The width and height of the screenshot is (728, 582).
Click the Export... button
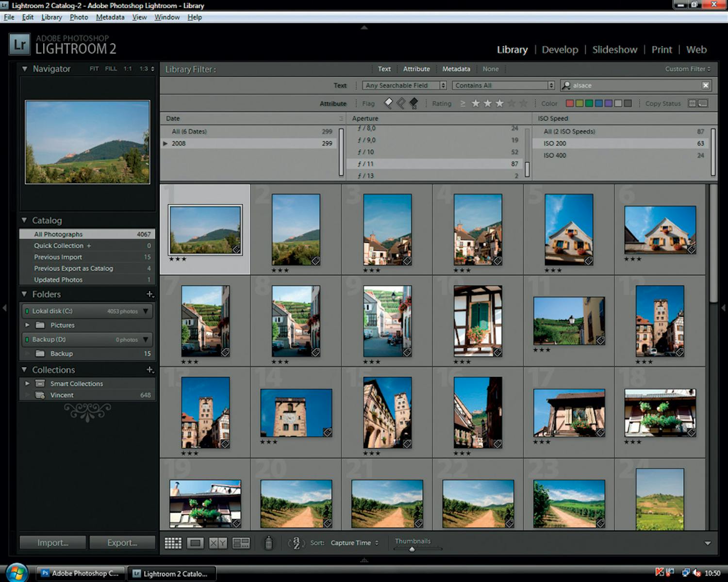[x=122, y=543]
